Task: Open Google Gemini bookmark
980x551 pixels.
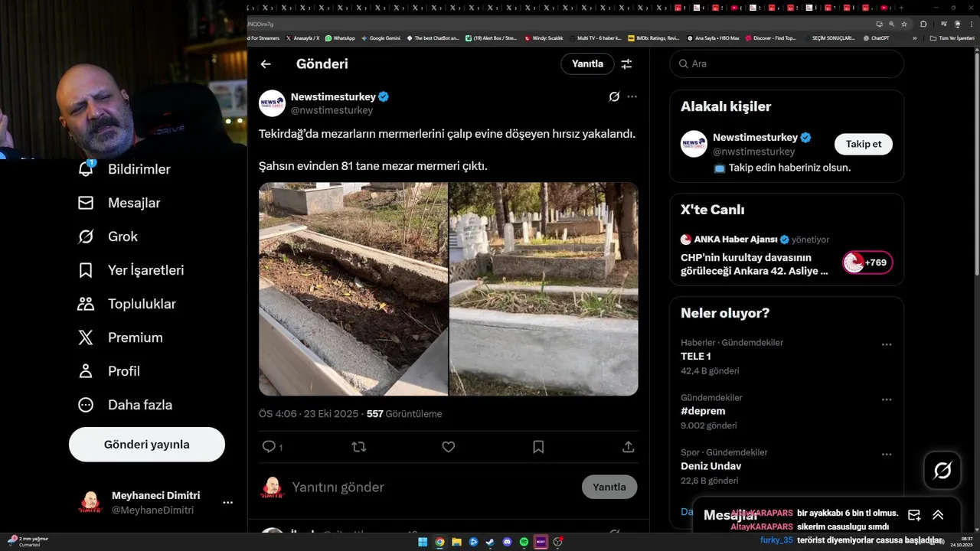Action: (381, 37)
